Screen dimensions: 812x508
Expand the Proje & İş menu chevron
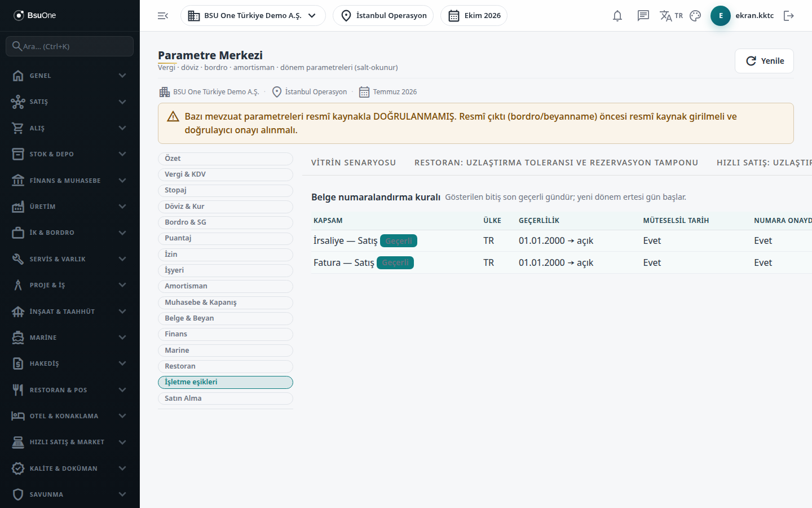point(122,285)
